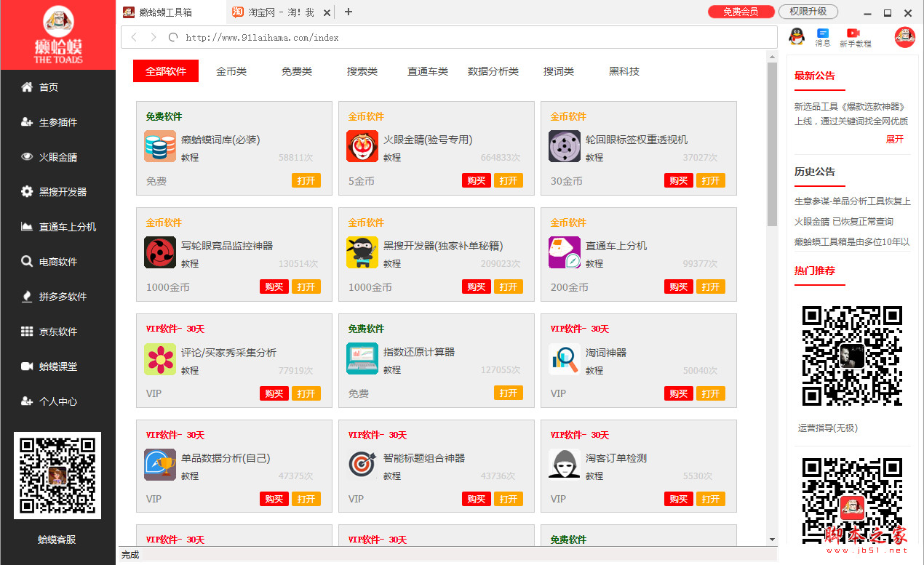The image size is (924, 565).
Task: Click the 智能标题组合神器 target icon
Action: 362,465
